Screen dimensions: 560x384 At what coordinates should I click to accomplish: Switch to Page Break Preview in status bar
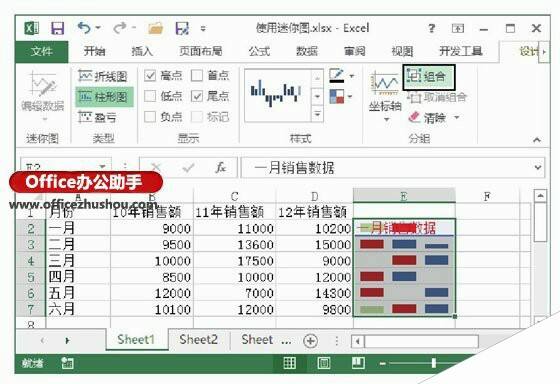tap(358, 363)
